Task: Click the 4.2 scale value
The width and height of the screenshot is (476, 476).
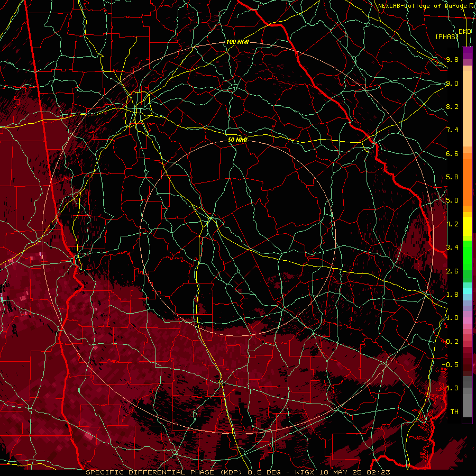Action: tap(453, 224)
